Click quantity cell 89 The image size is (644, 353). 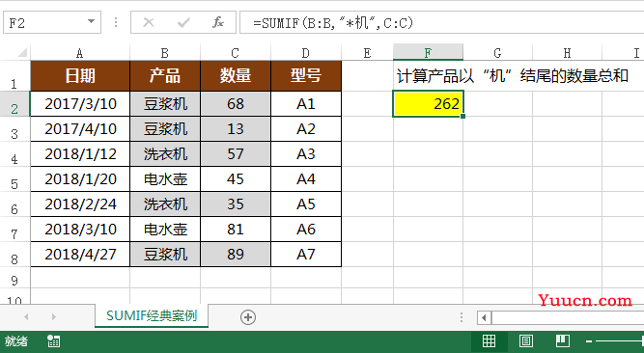tap(236, 254)
